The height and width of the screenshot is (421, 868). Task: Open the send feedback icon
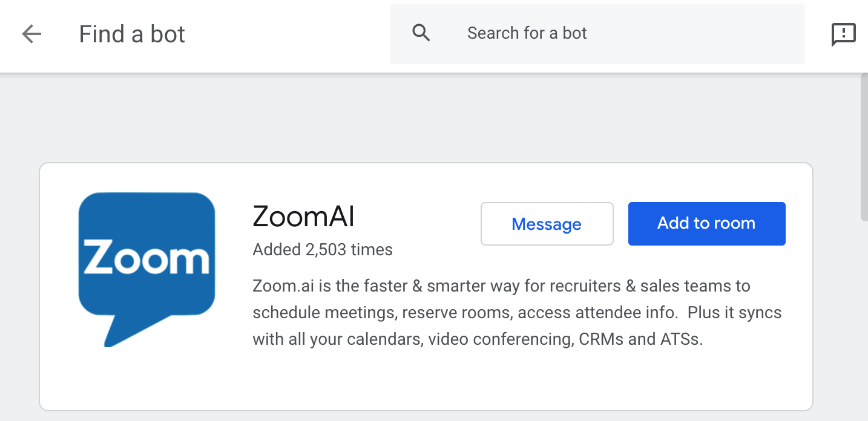(x=843, y=34)
